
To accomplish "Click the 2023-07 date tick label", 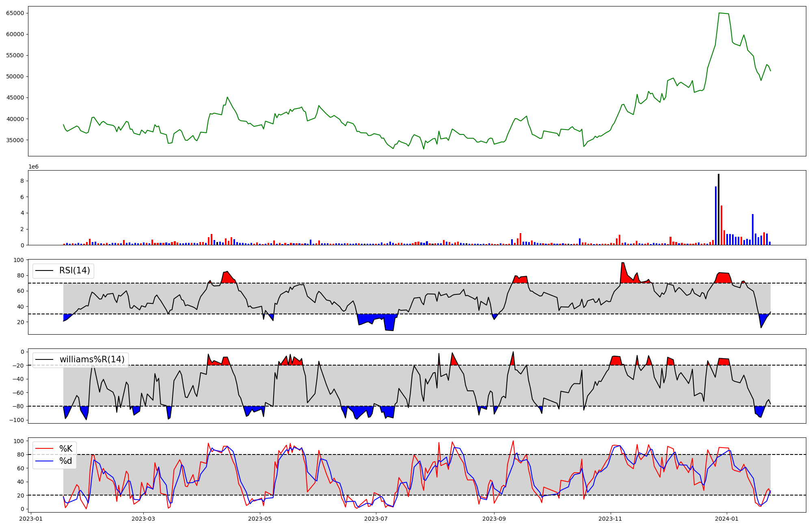I will (x=376, y=519).
